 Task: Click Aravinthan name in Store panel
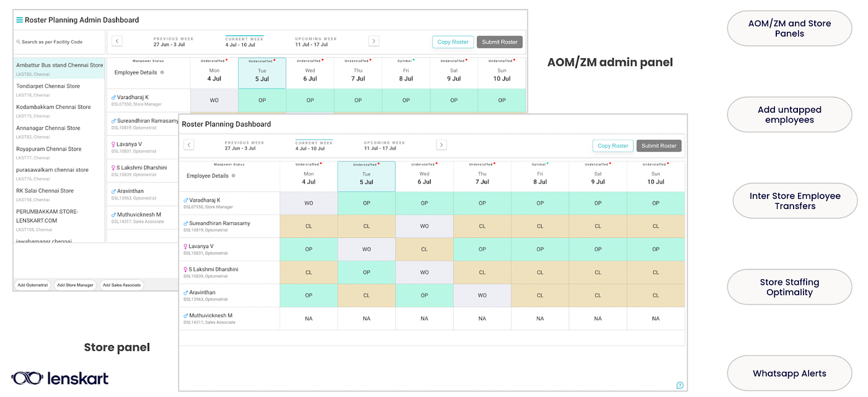202,292
